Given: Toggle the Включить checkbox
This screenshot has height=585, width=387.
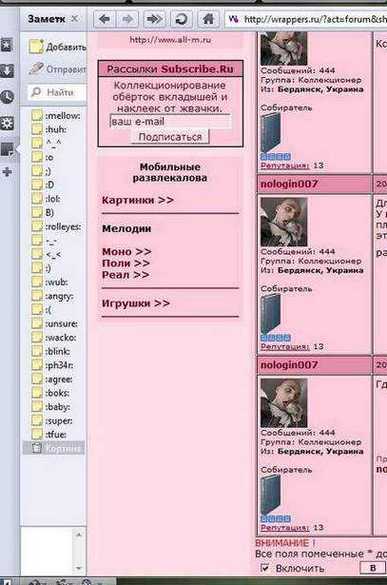Looking at the screenshot, I should click(x=265, y=568).
